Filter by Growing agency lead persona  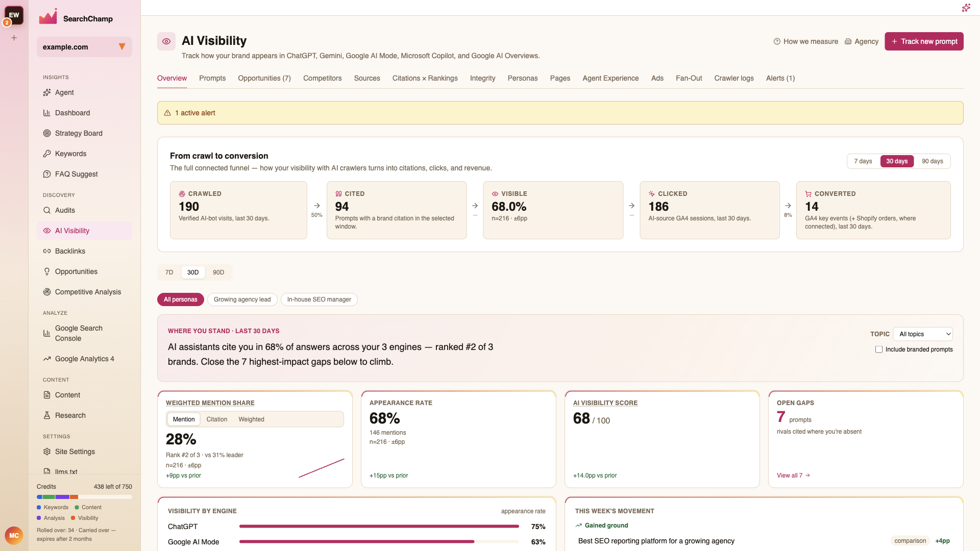pyautogui.click(x=242, y=299)
